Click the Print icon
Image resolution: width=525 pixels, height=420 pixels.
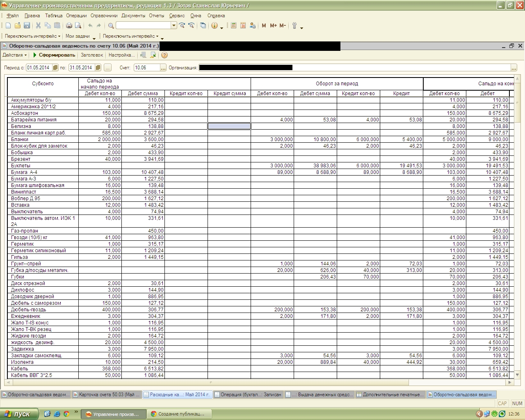pos(69,25)
